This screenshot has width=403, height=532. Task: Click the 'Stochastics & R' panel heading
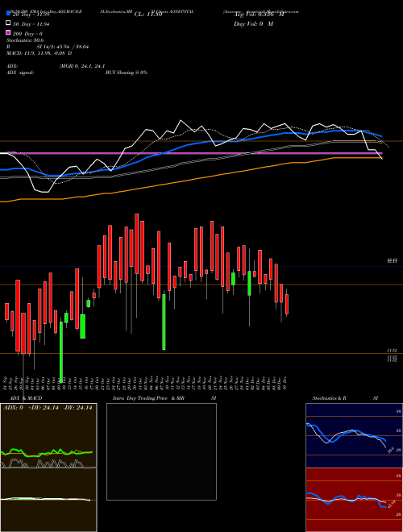pos(329,398)
